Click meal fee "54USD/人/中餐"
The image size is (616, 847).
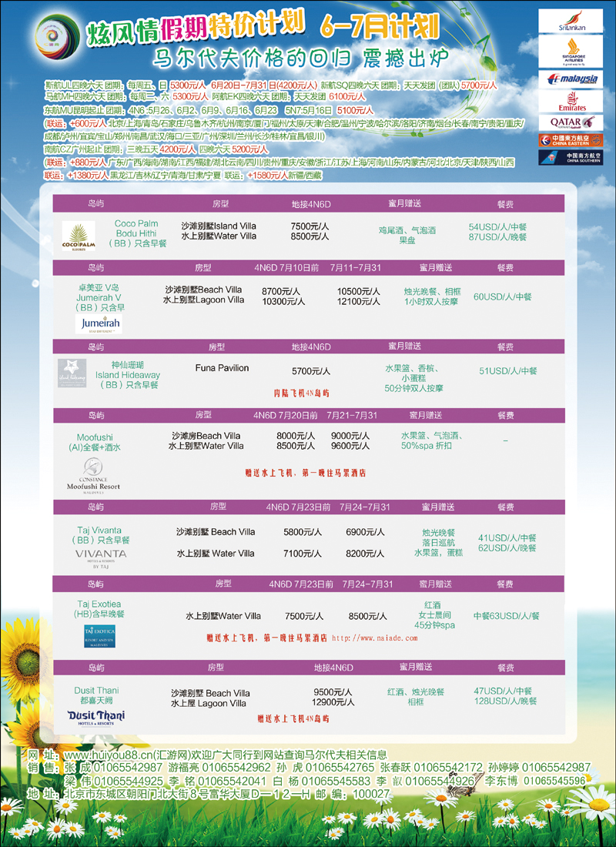[x=497, y=227]
